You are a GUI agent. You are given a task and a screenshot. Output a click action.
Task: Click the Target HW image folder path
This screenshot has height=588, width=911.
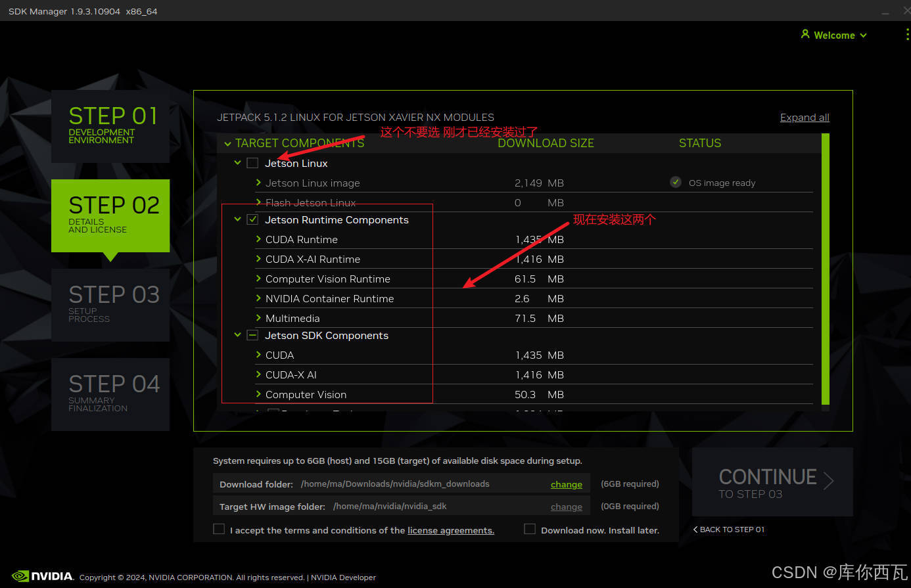(390, 507)
